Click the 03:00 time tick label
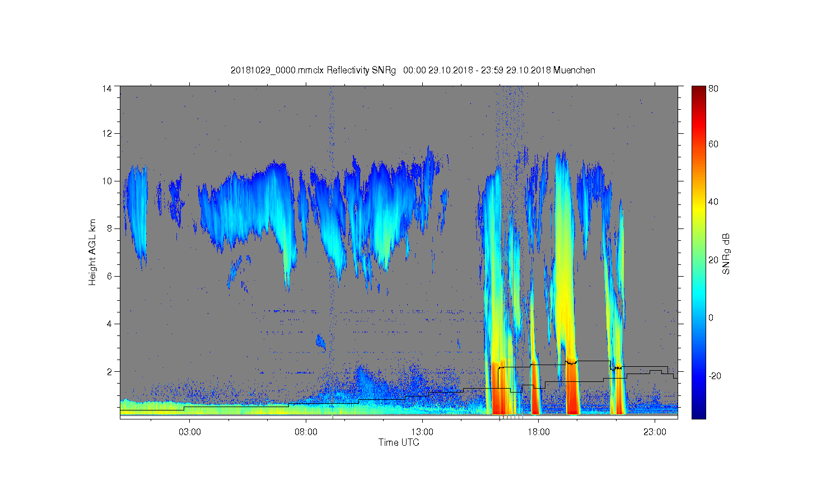Image resolution: width=840 pixels, height=504 pixels. 190,432
